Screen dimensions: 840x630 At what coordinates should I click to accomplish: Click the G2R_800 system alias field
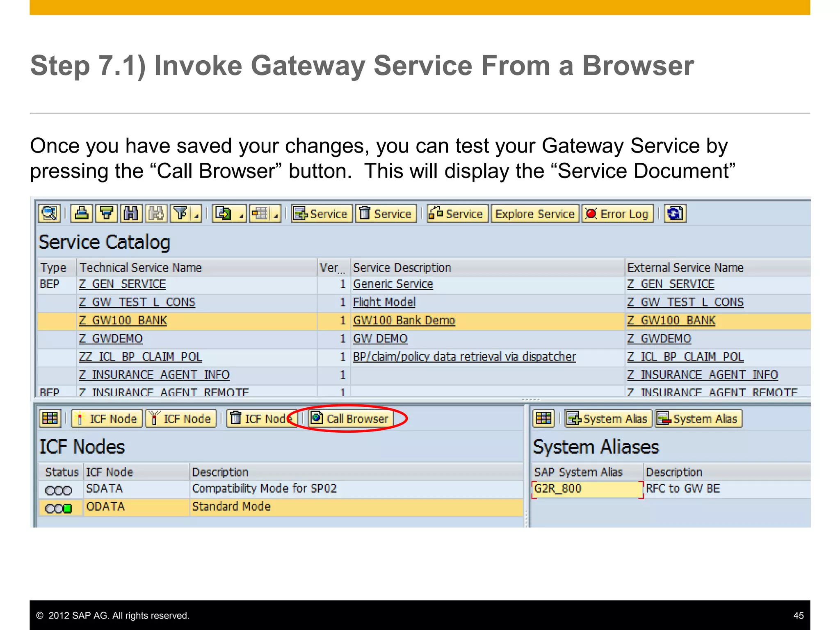click(x=587, y=489)
